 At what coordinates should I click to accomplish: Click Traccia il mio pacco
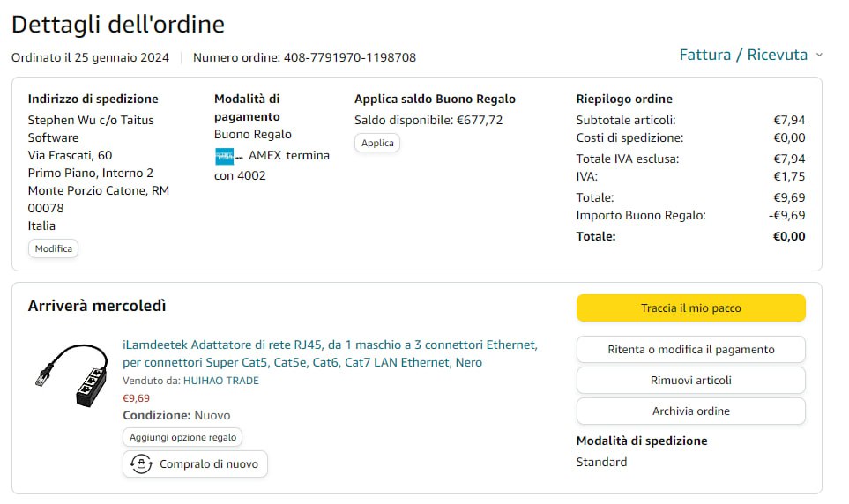point(690,308)
